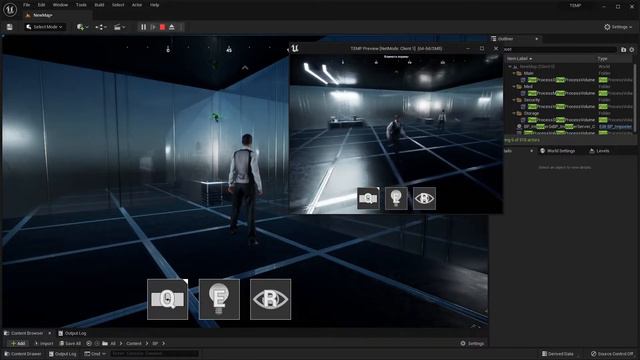This screenshot has height=360, width=640.
Task: Open the Levels tab
Action: (599, 151)
